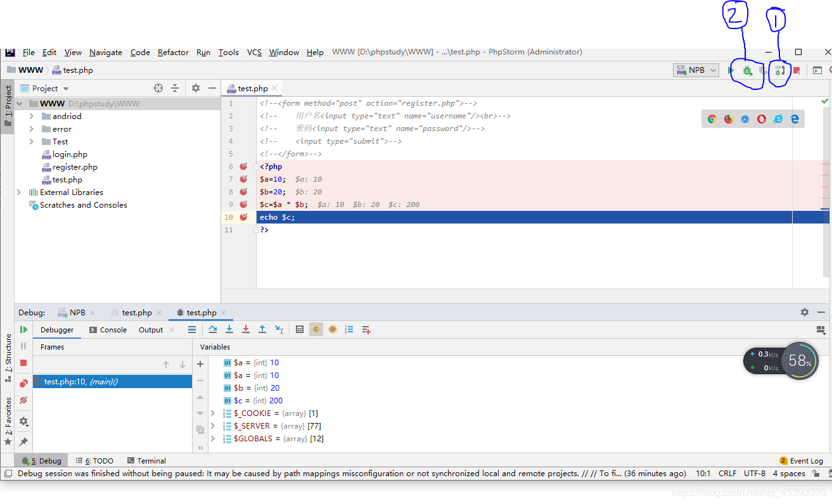The image size is (832, 504).
Task: Switch to the Output tab in Debug panel
Action: pyautogui.click(x=151, y=330)
